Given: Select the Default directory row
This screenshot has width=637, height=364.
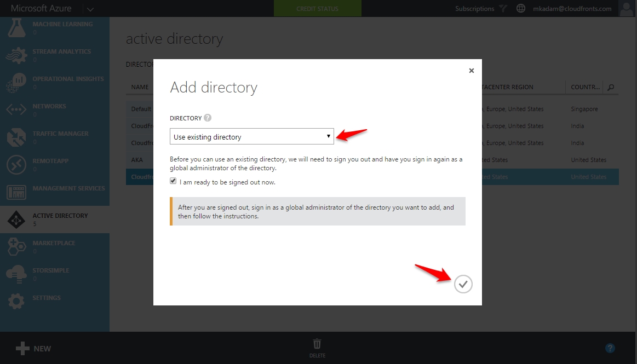Looking at the screenshot, I should pyautogui.click(x=372, y=109).
